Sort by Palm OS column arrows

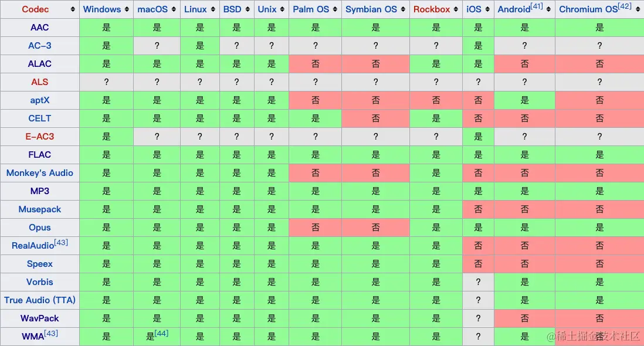pos(335,9)
